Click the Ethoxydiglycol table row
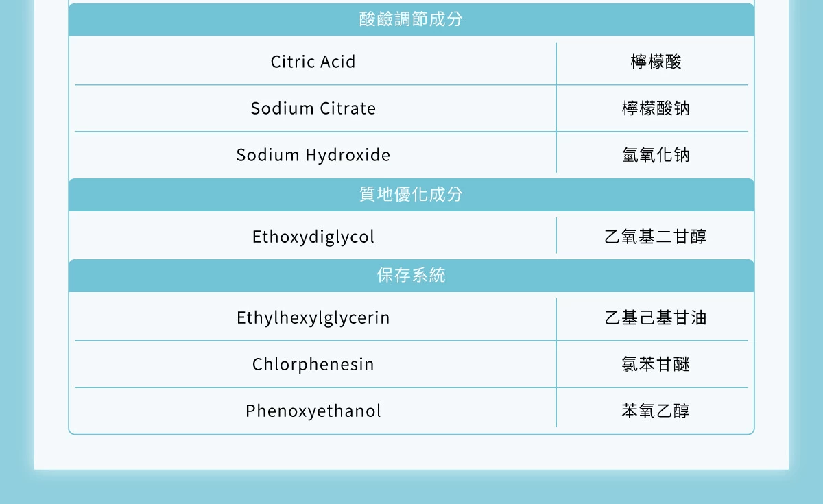This screenshot has height=504, width=823. pos(411,236)
